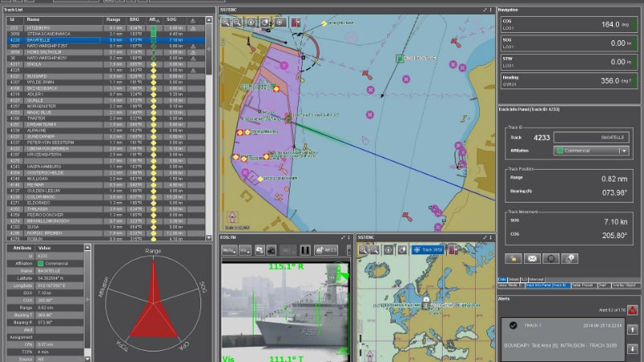Image resolution: width=644 pixels, height=362 pixels.
Task: Switch to the Intercept tab
Action: tap(536, 279)
